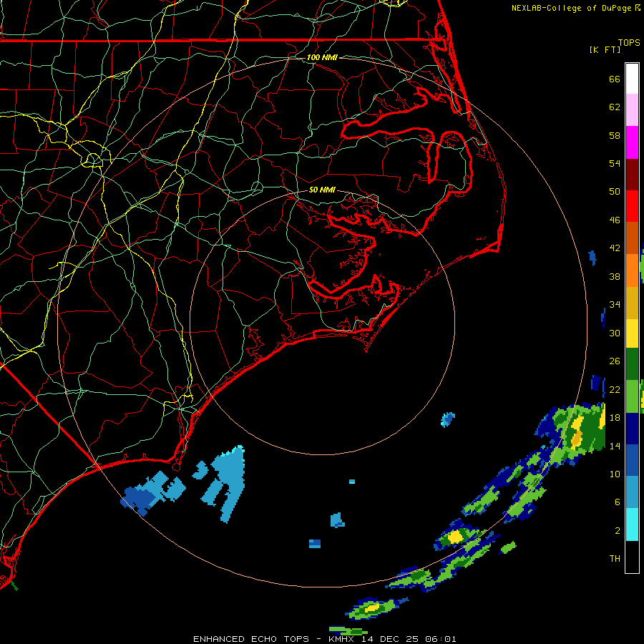Click the '66' legend value
The width and height of the screenshot is (644, 644).
point(615,79)
